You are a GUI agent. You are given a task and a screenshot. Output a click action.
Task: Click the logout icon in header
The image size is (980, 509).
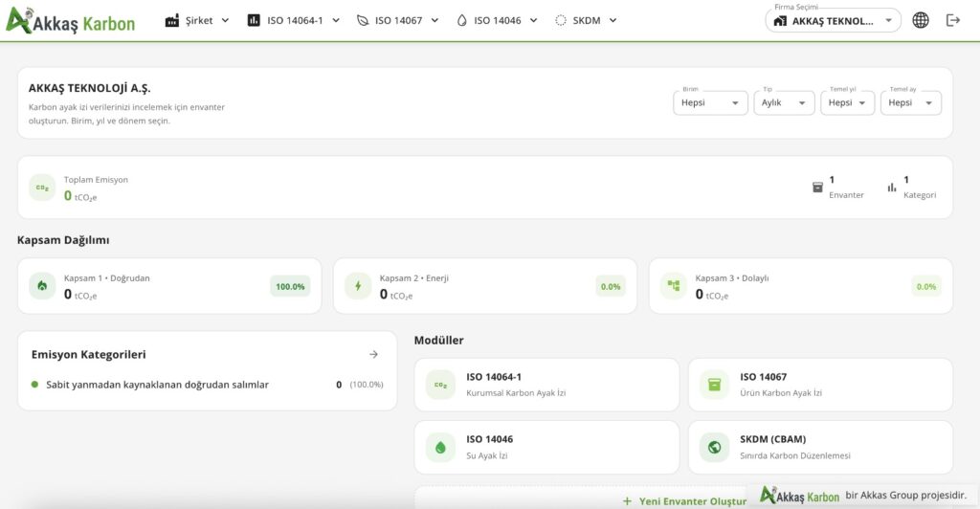(x=952, y=21)
